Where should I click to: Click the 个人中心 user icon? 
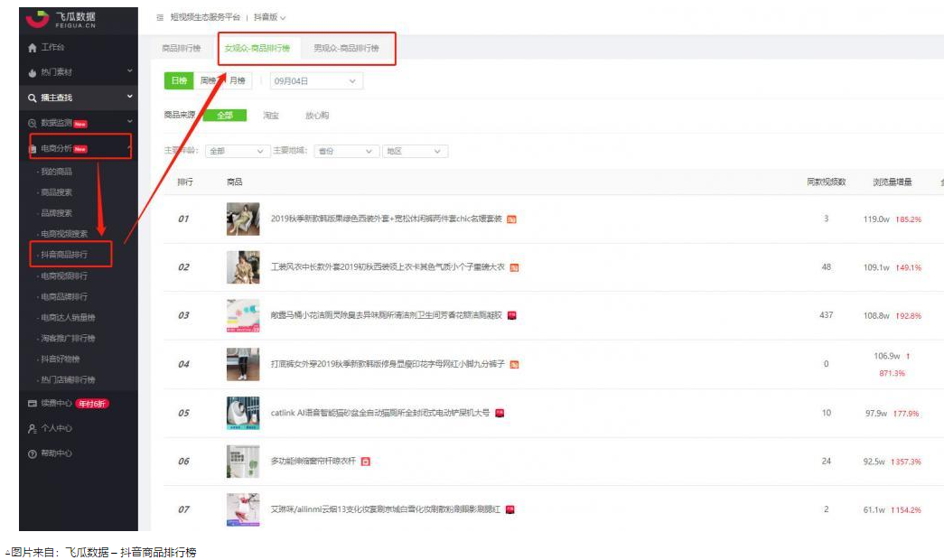[33, 428]
